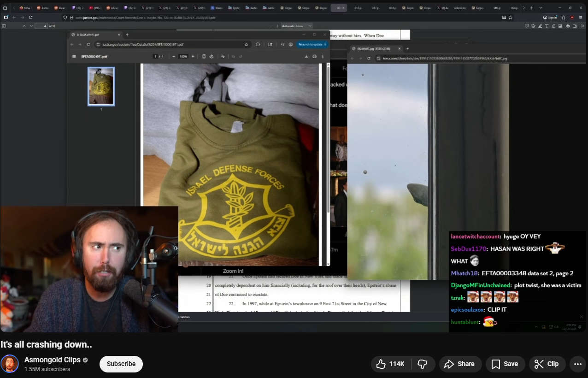
Task: List all Firefox tabs dropdown arrow
Action: tap(541, 8)
